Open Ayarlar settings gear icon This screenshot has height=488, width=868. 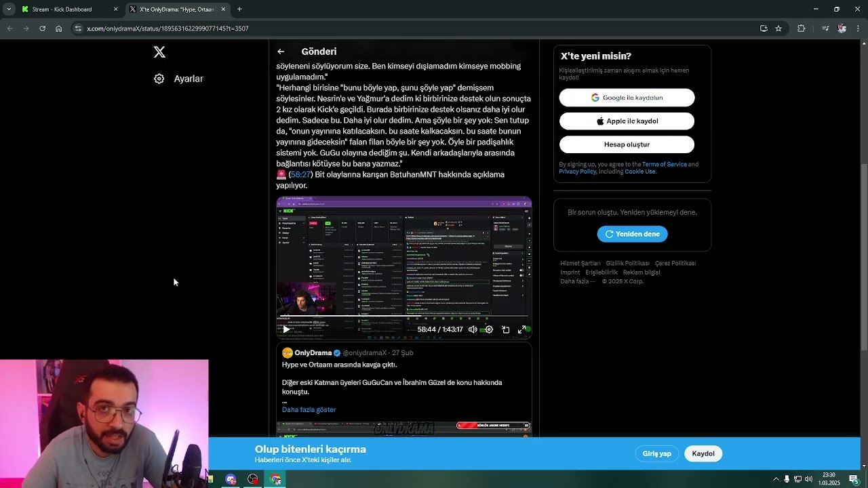click(x=159, y=79)
